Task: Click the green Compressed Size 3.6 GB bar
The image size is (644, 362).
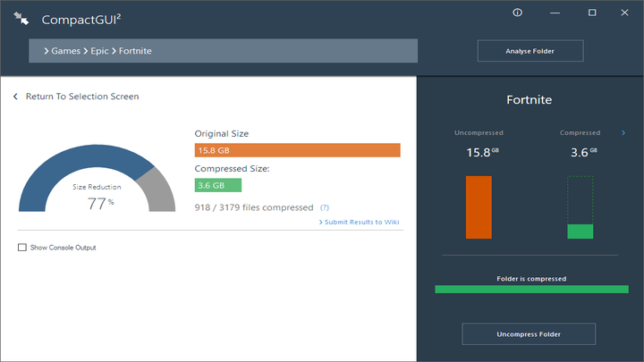Action: [217, 185]
